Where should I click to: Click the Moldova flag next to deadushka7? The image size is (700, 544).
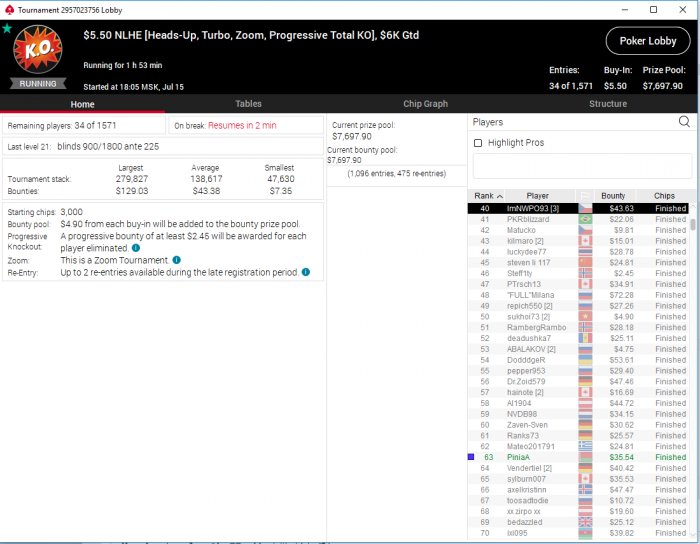coord(585,338)
